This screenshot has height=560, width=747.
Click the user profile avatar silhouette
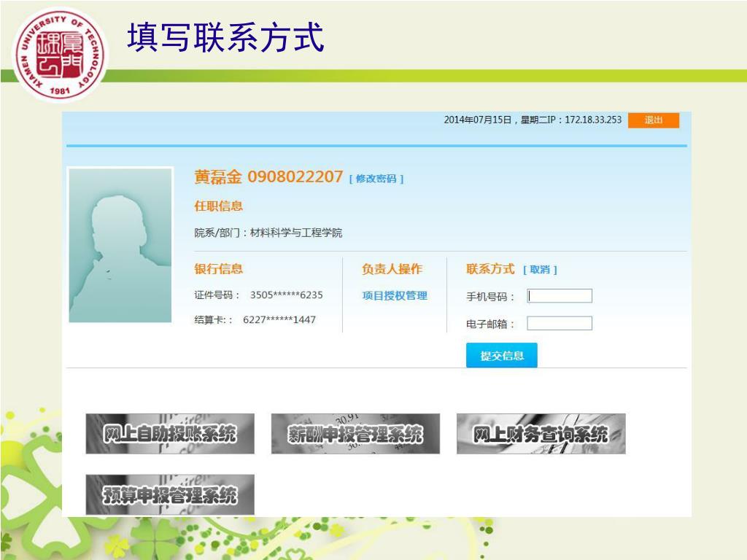(120, 245)
